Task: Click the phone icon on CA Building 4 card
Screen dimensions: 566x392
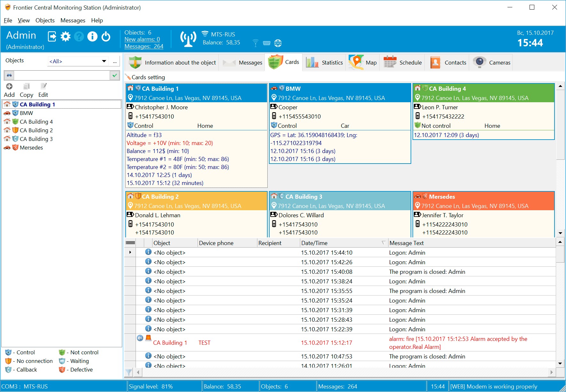Action: (417, 116)
